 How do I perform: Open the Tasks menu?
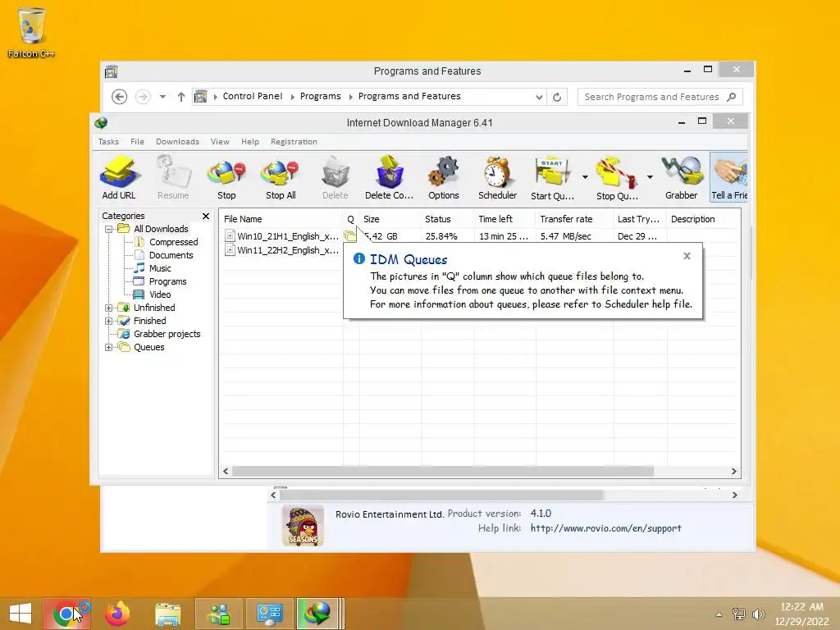click(108, 141)
